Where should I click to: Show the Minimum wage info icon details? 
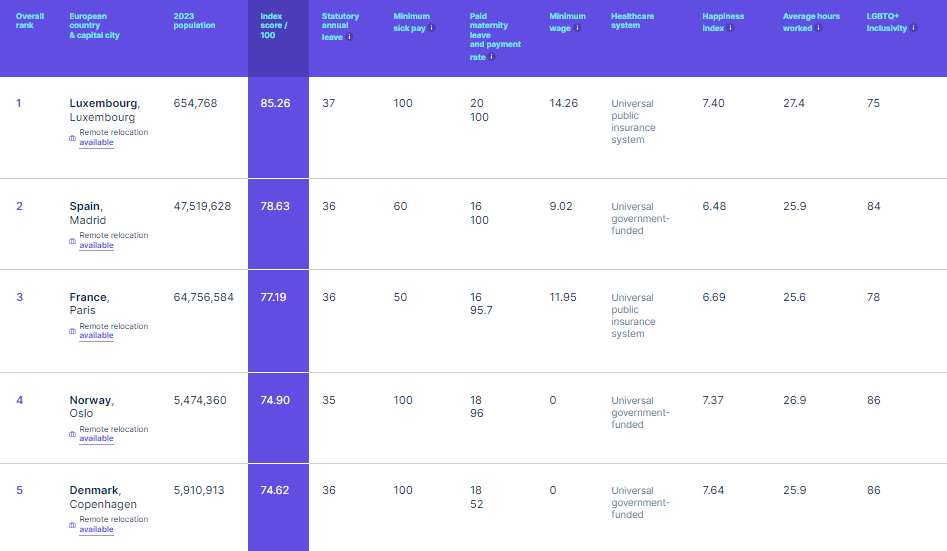tap(577, 29)
